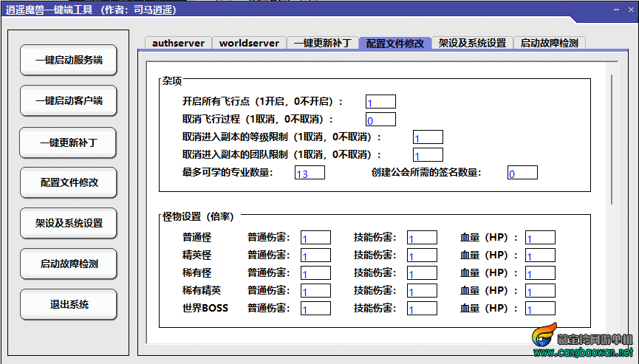
Task: Click the 架设及系统设置 sidebar button
Action: click(x=69, y=223)
